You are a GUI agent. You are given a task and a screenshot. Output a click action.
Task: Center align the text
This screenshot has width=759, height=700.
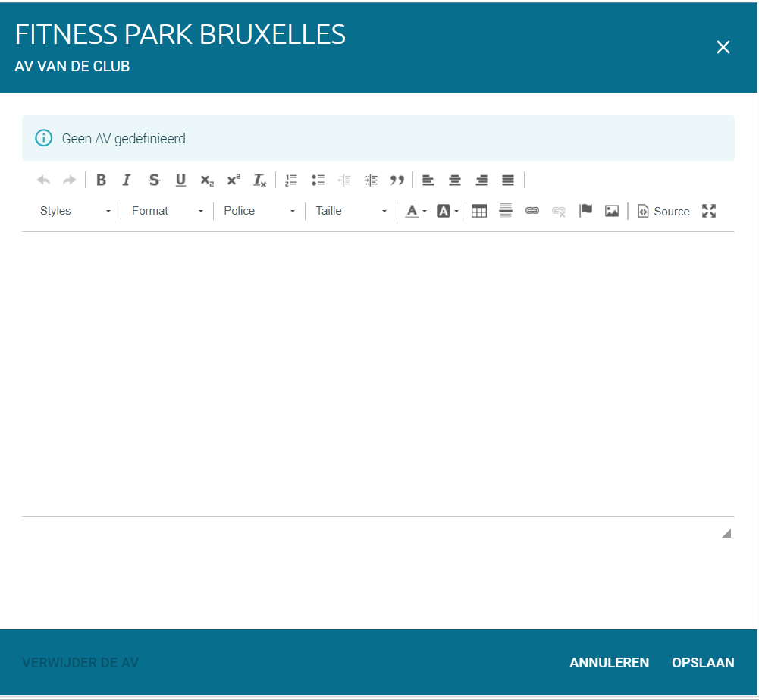click(x=455, y=180)
